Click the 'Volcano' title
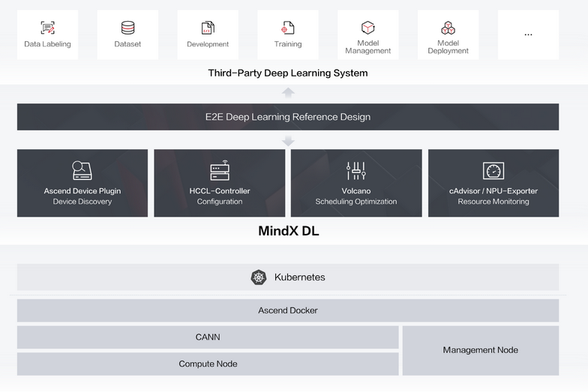Image resolution: width=588 pixels, height=392 pixels. [356, 190]
